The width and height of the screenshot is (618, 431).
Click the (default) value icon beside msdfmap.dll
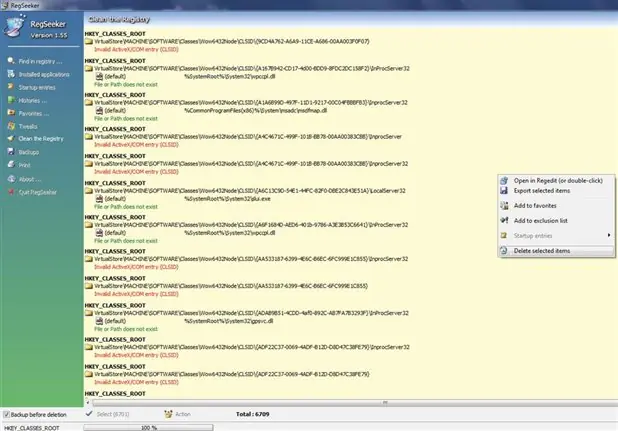tap(99, 110)
